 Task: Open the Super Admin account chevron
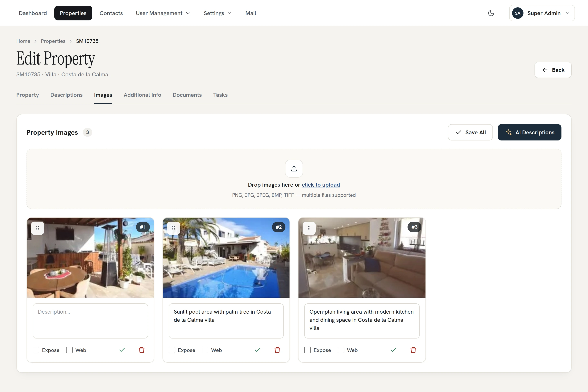point(568,13)
